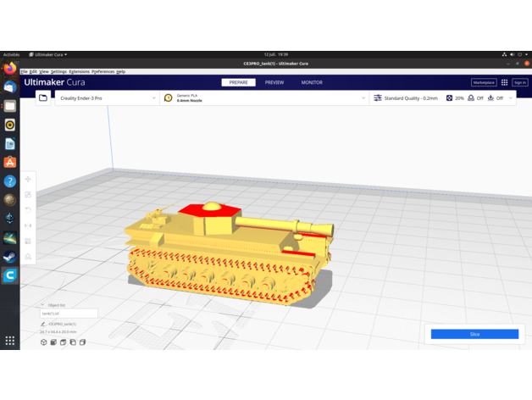Viewport: 532px width, 400px height.
Task: Select the Rotate tool in left toolbar
Action: (28, 210)
